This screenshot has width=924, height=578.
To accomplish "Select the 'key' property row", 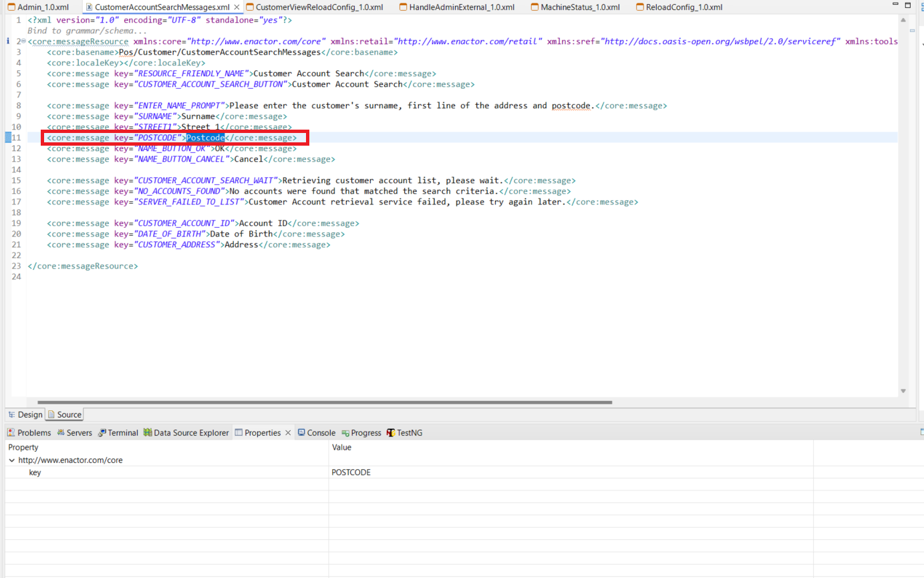I will pyautogui.click(x=409, y=472).
